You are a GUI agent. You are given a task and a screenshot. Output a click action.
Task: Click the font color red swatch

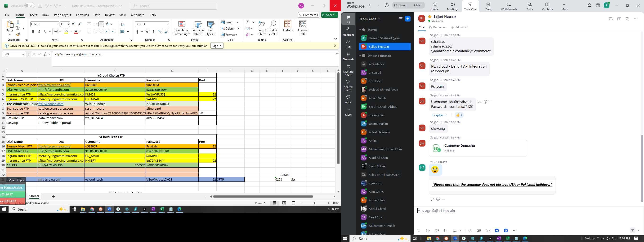click(x=76, y=32)
